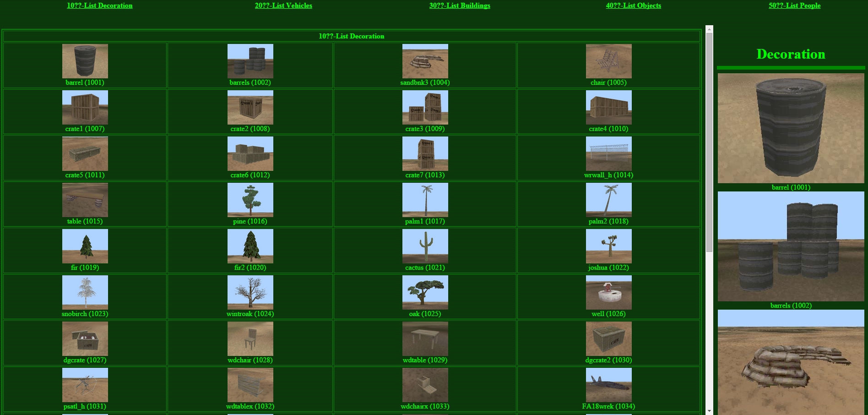
Task: Click the 'crate7 (1013)' caption text
Action: (x=425, y=175)
